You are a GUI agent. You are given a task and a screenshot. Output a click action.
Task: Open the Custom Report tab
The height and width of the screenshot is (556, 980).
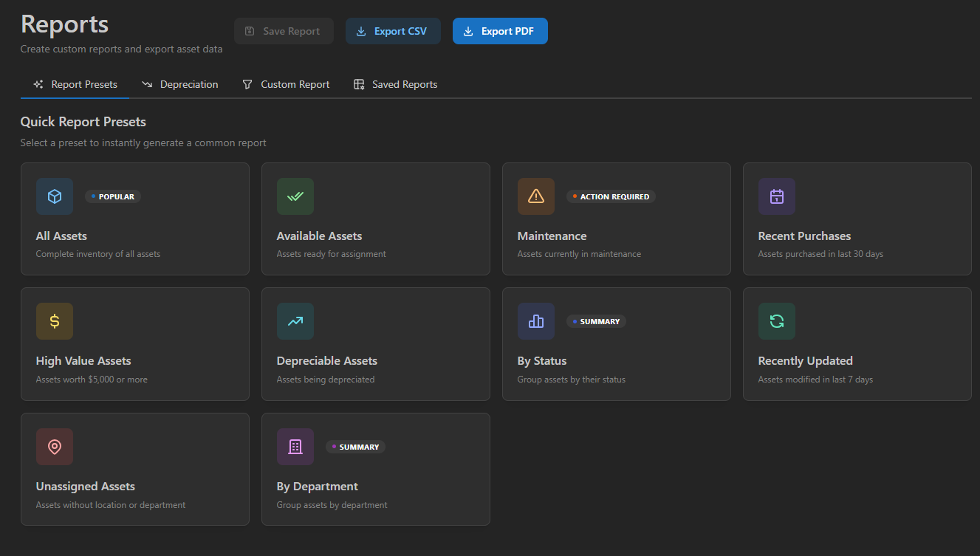tap(286, 84)
